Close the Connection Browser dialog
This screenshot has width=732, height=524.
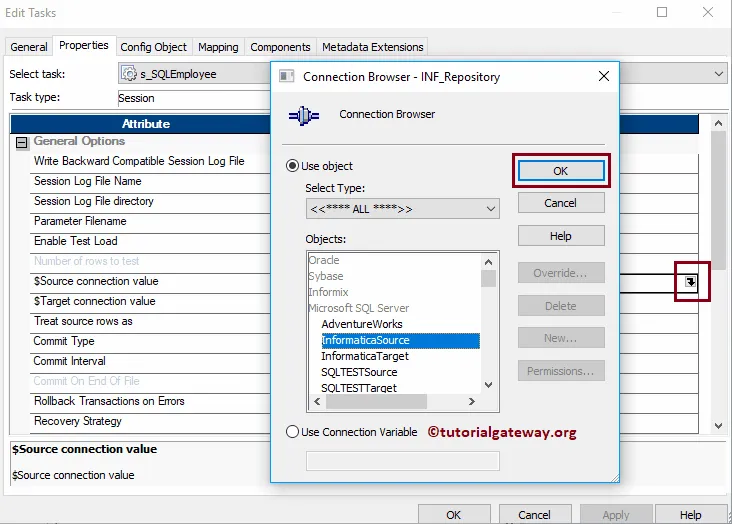(x=604, y=76)
